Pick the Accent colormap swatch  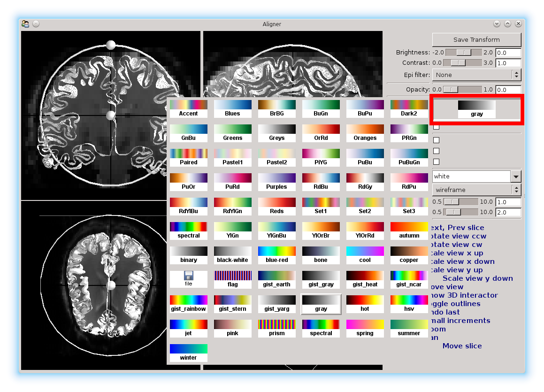click(188, 108)
